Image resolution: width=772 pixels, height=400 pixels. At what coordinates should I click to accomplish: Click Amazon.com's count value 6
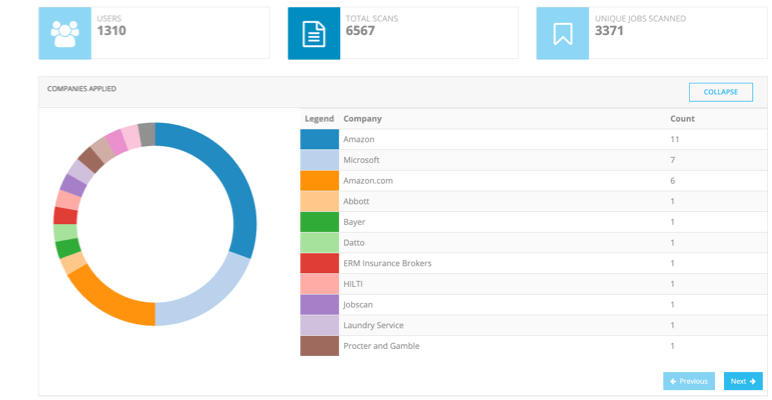click(673, 181)
